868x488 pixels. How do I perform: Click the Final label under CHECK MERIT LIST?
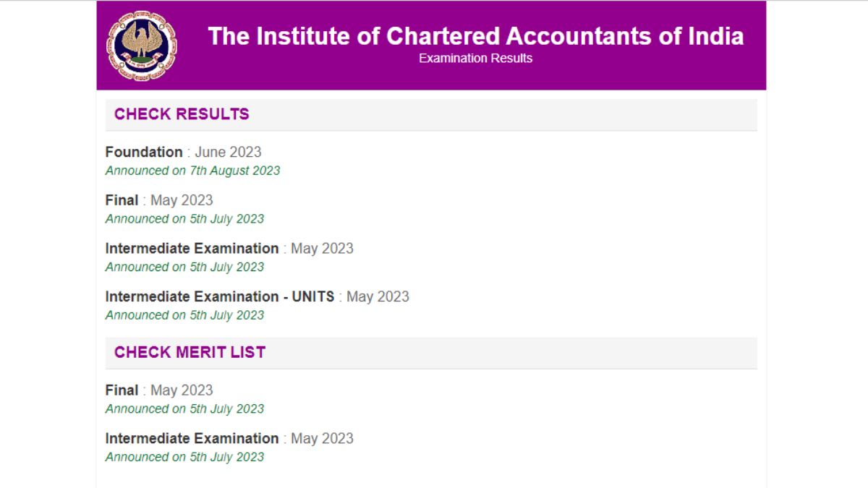tap(122, 390)
